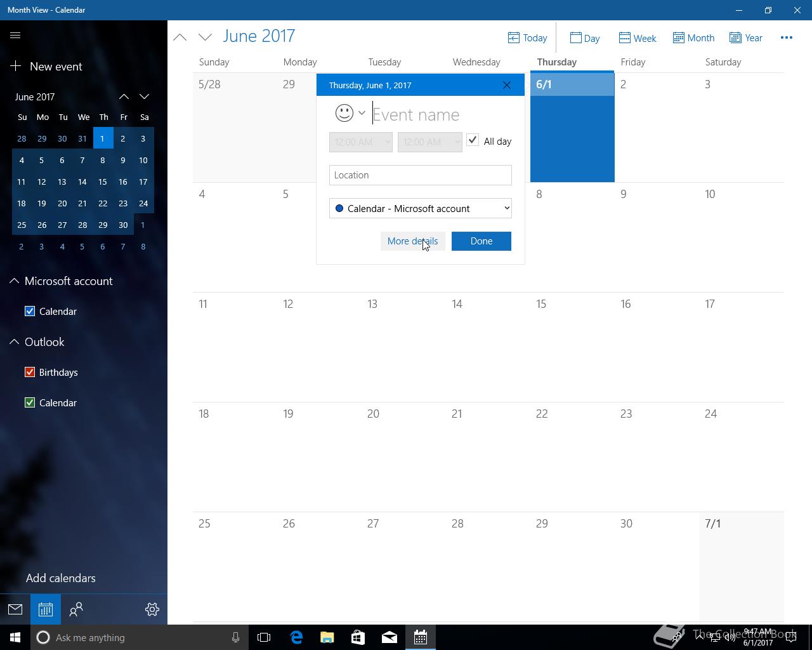Viewport: 812px width, 650px height.
Task: Click the Event name field
Action: tap(442, 114)
